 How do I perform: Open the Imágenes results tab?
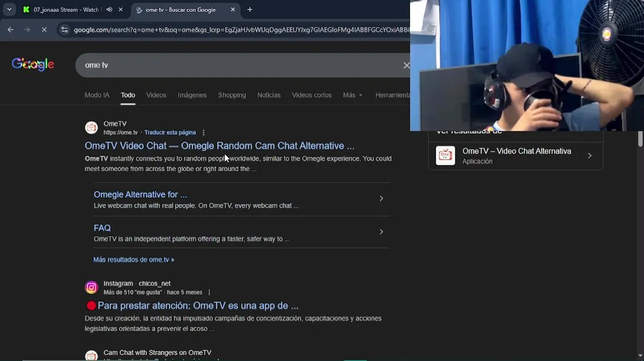(192, 95)
